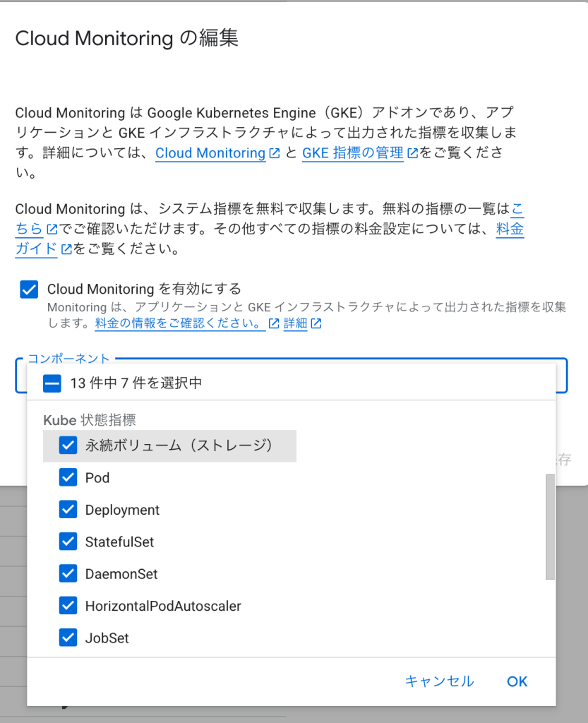The image size is (588, 723).
Task: Click the OK button in dropdown
Action: click(517, 681)
